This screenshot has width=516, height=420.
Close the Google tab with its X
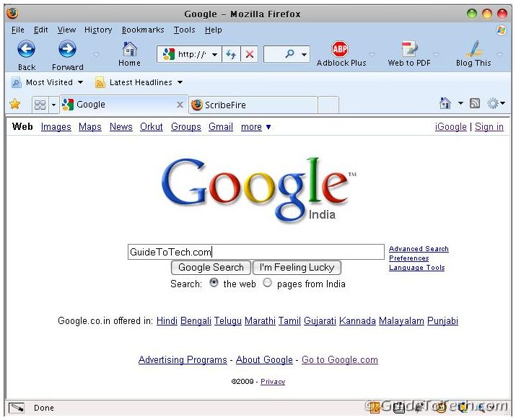pyautogui.click(x=180, y=105)
